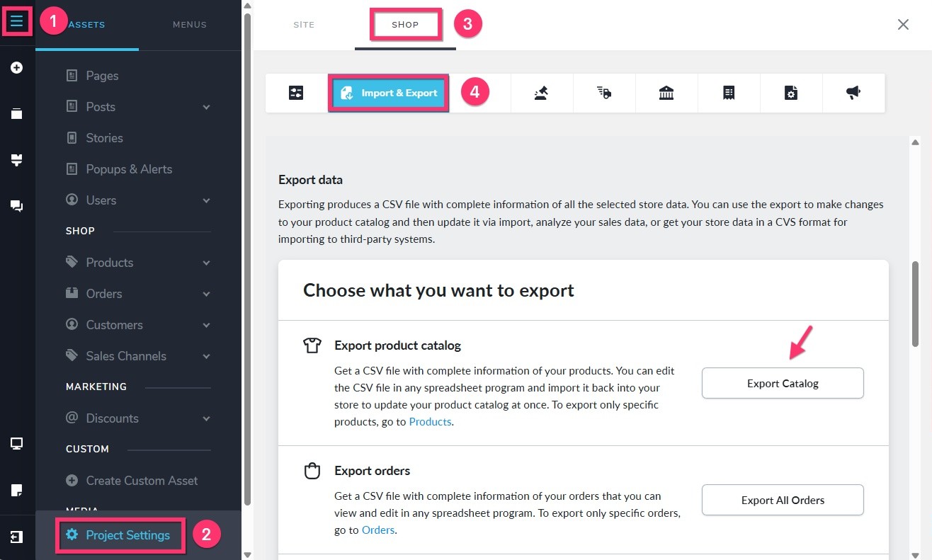Open Sales Channels in the sidebar
The width and height of the screenshot is (932, 560).
pyautogui.click(x=126, y=356)
